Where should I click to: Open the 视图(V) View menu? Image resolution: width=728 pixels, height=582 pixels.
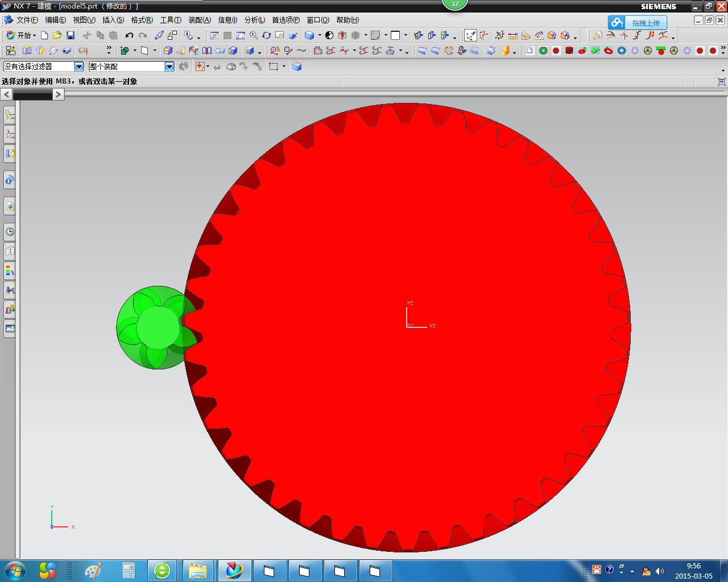tap(84, 20)
